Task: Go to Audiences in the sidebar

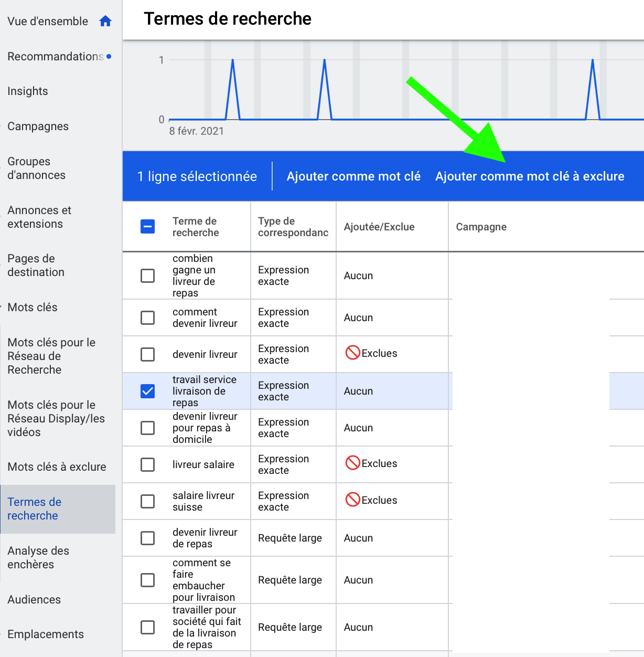Action: [x=34, y=599]
